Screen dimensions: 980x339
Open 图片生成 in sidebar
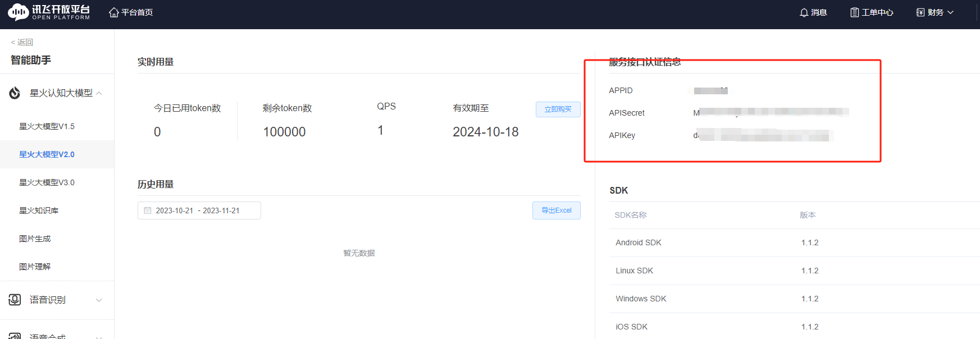35,239
